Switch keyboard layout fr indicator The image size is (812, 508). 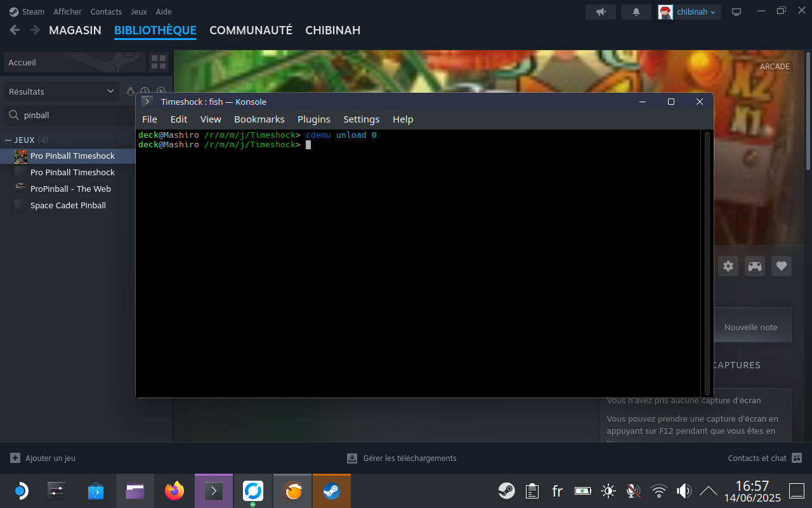(557, 491)
